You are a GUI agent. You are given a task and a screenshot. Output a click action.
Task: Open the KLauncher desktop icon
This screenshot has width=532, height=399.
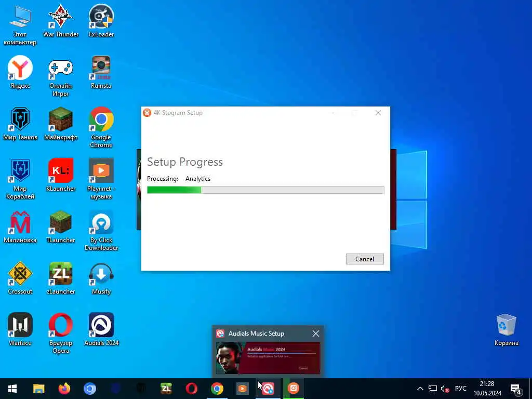coord(61,176)
